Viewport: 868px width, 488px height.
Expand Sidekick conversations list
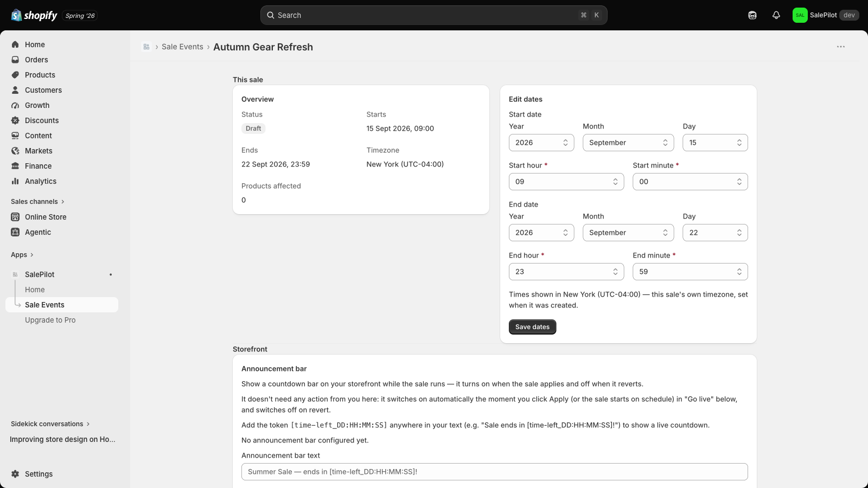pyautogui.click(x=50, y=424)
